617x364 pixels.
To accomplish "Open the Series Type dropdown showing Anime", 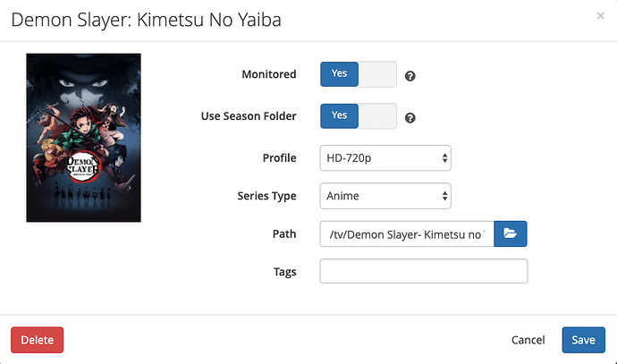I will [x=385, y=196].
